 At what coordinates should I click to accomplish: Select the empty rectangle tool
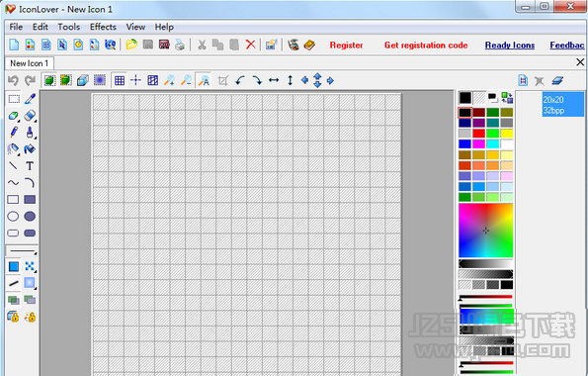pos(13,200)
